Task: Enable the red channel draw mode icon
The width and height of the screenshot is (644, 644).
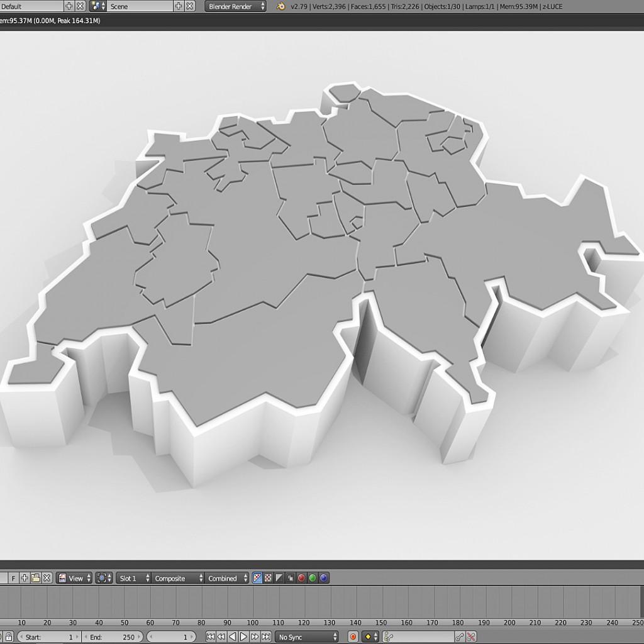Action: click(300, 578)
